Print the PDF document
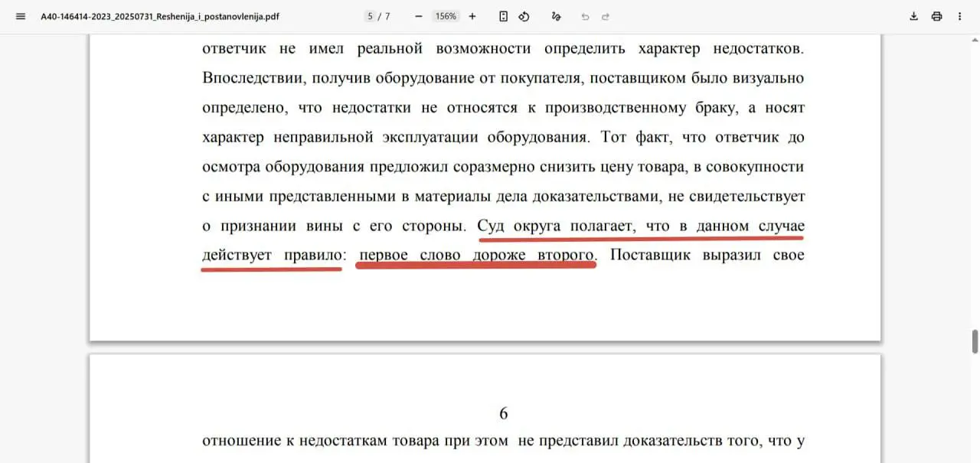Image resolution: width=980 pixels, height=463 pixels. click(x=936, y=16)
